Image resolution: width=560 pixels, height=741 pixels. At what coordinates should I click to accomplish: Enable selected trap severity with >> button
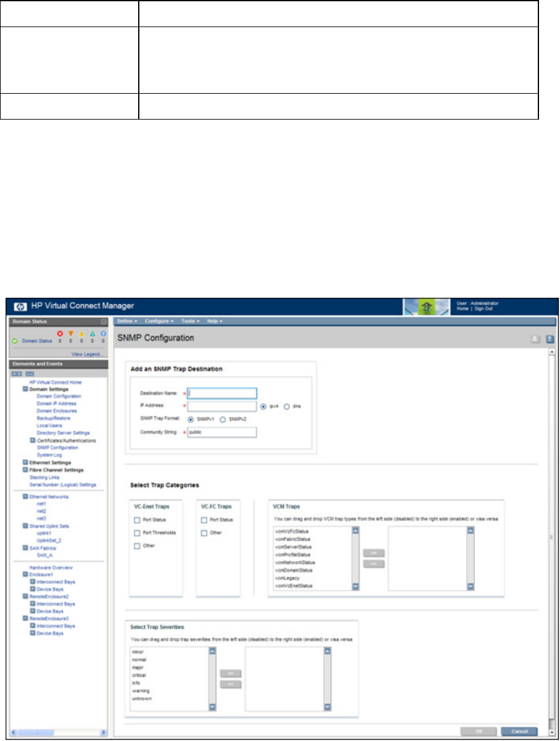click(231, 673)
